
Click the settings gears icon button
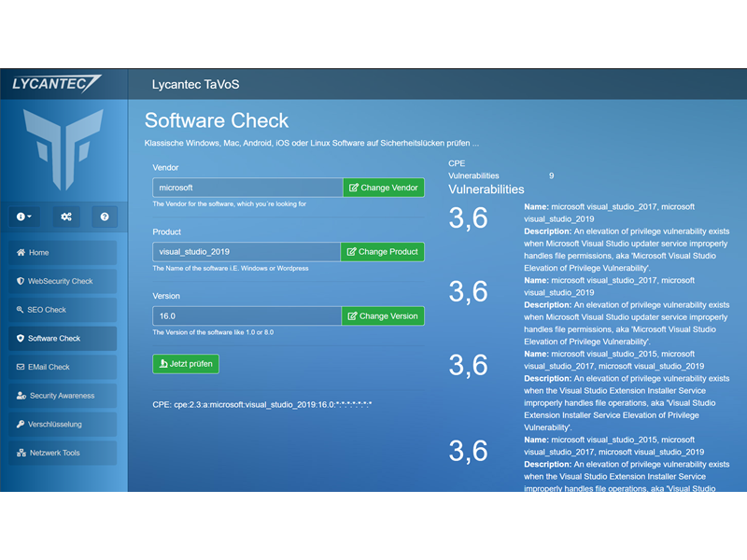(66, 217)
